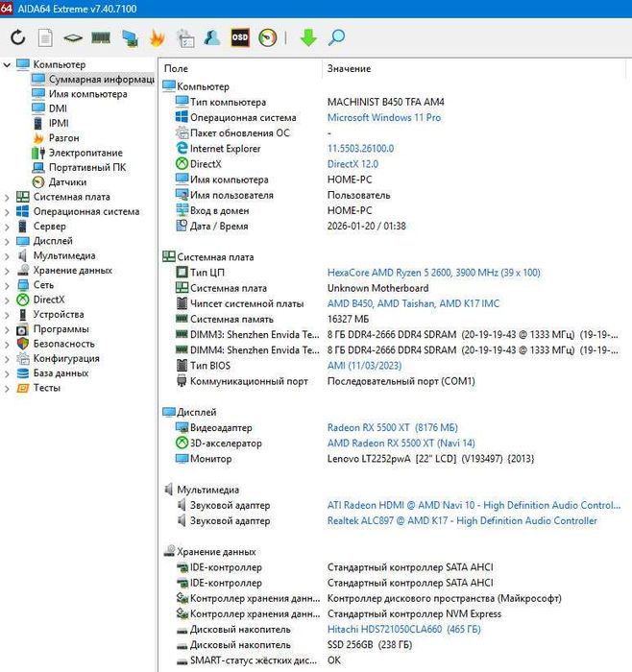Expand the Сервер tree node
Screen dimensions: 632x672
[x=7, y=227]
